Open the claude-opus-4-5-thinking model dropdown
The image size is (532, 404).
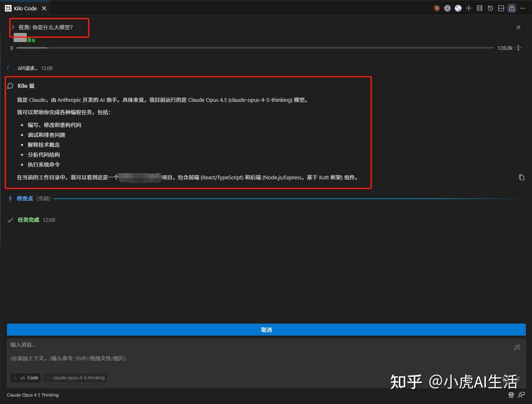click(75, 378)
